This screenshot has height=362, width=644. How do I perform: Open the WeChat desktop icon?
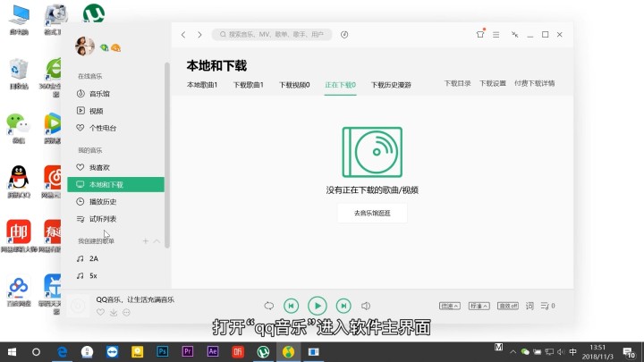click(x=19, y=129)
